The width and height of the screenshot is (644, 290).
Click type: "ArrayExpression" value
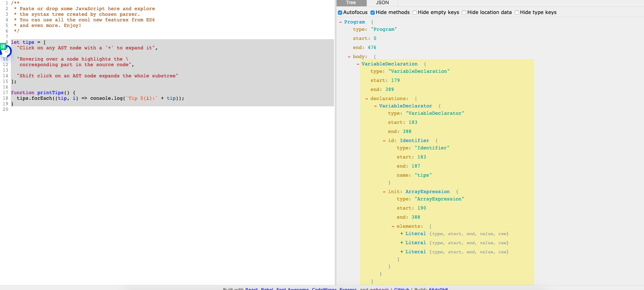click(439, 199)
